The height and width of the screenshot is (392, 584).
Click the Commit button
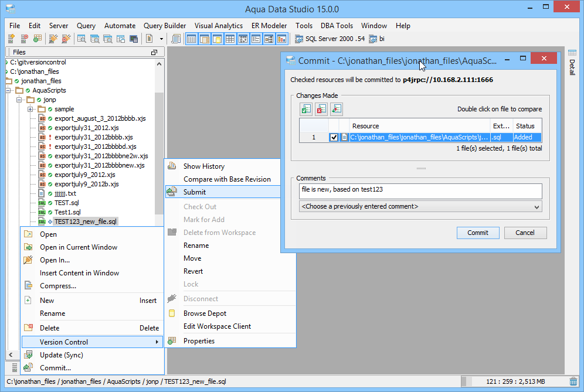click(x=478, y=233)
